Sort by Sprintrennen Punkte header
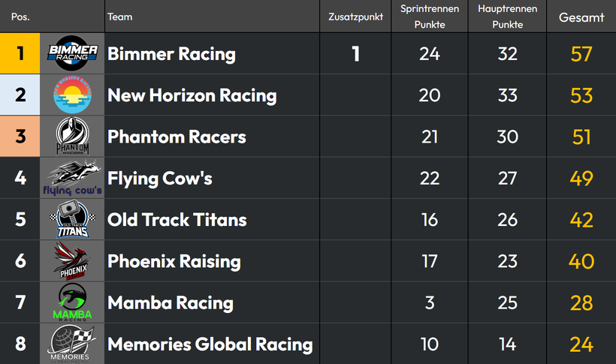The height and width of the screenshot is (364, 616). [x=430, y=17]
